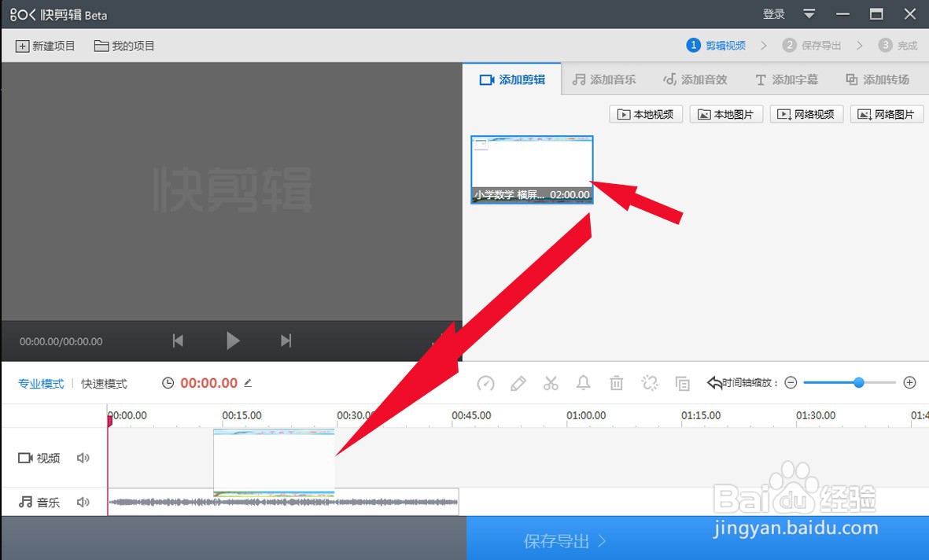The image size is (929, 560).
Task: Click 01:15.00 on the timeline ruler
Action: tap(701, 415)
